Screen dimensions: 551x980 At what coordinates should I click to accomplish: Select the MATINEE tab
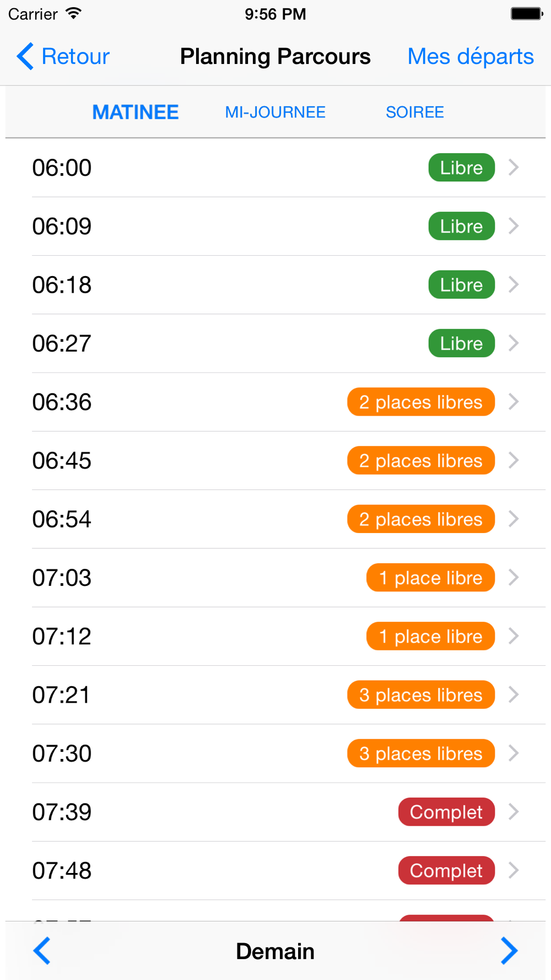pyautogui.click(x=135, y=112)
